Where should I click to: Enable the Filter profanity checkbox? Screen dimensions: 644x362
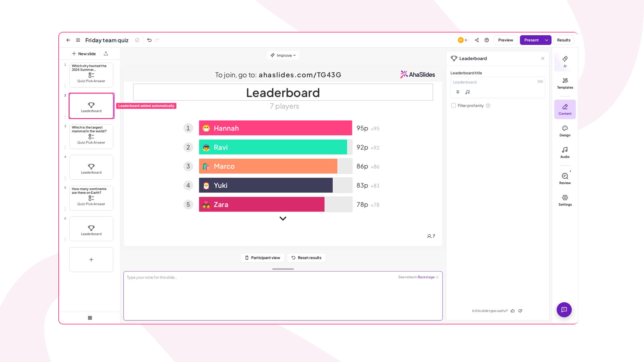[x=453, y=106]
